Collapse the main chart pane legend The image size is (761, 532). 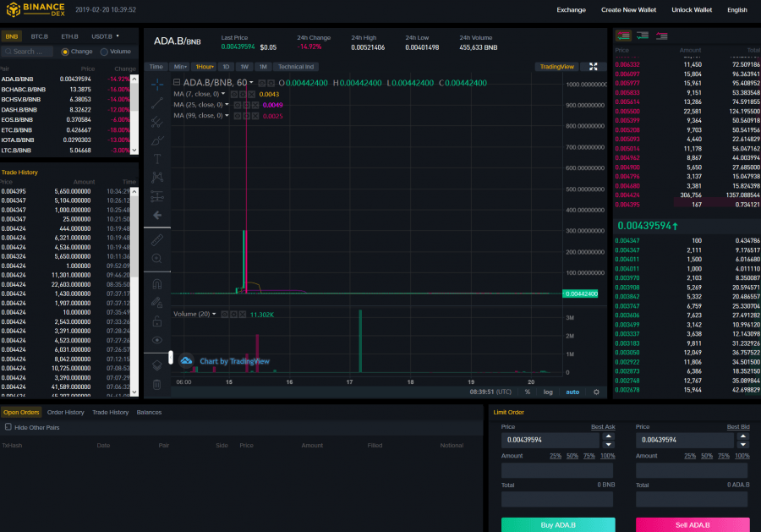point(177,83)
